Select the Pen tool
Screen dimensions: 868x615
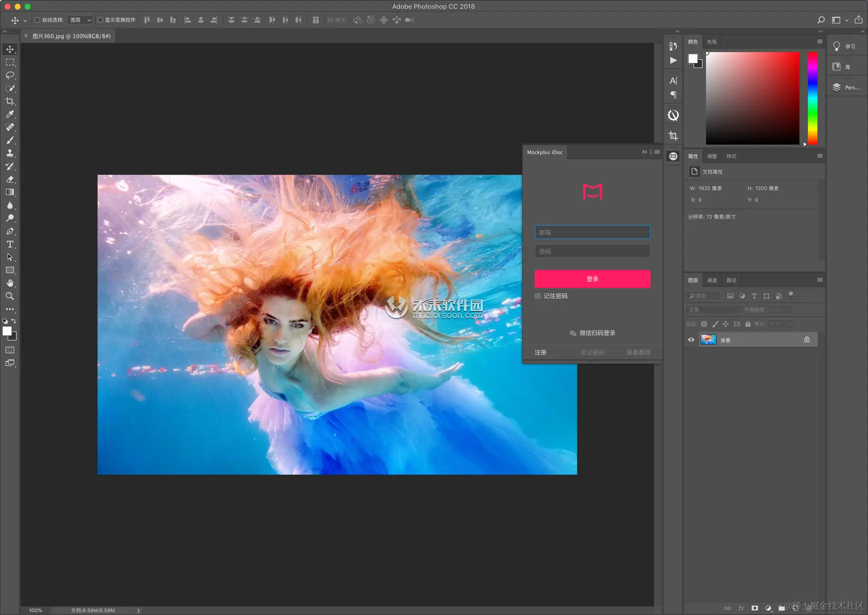coord(10,231)
